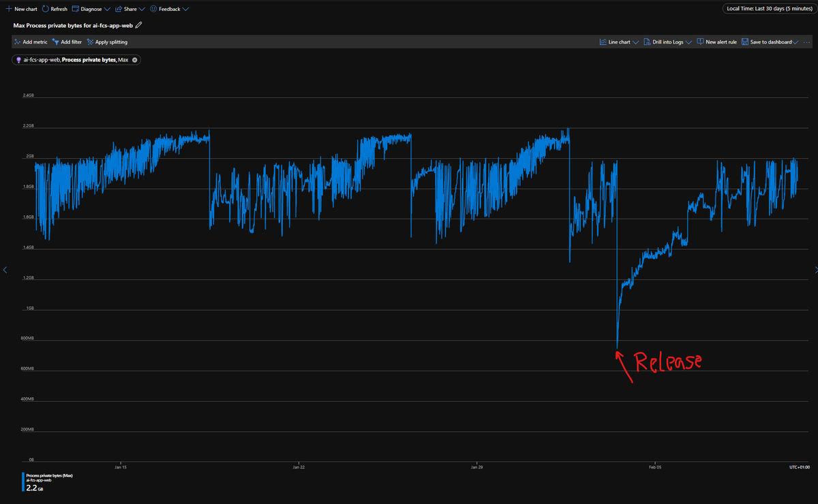Click the Jan 22 x-axis label

[x=299, y=467]
